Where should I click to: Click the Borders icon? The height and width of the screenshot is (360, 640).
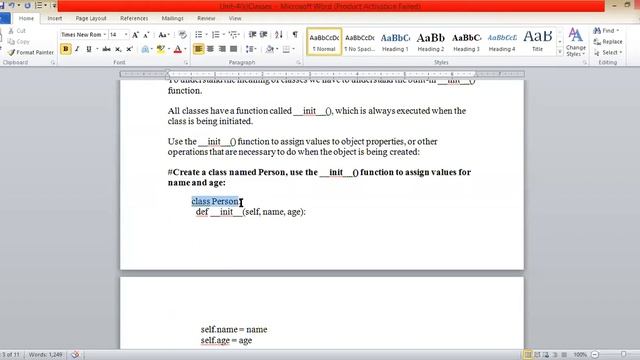point(286,49)
